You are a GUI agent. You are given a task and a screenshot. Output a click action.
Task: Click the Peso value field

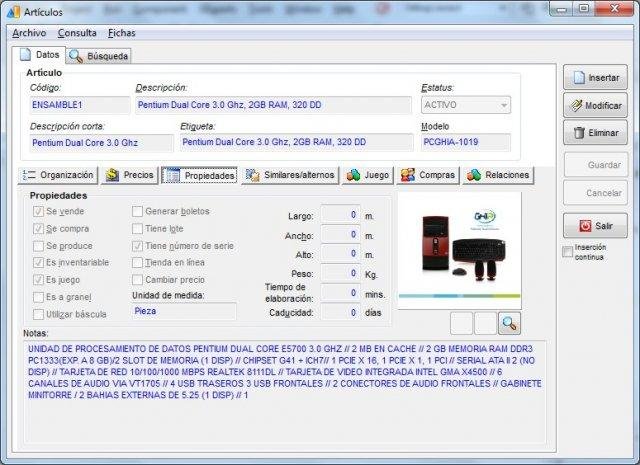tap(340, 273)
